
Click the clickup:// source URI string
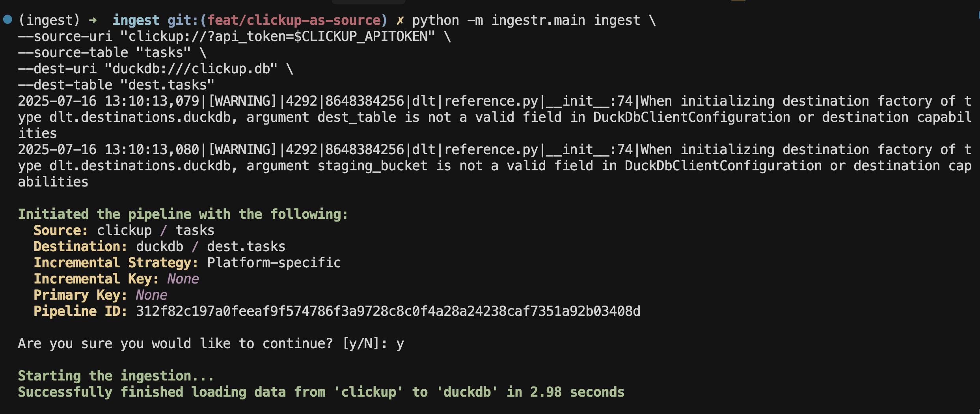[x=278, y=37]
